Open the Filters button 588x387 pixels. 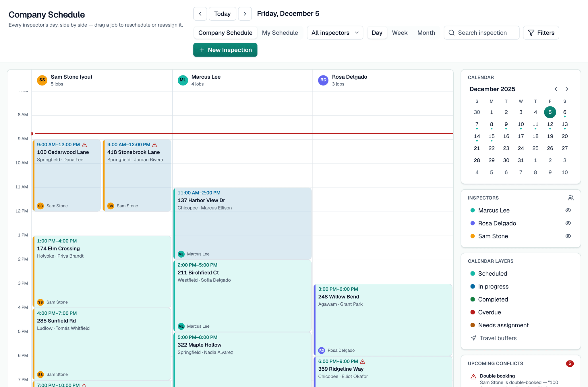[541, 33]
